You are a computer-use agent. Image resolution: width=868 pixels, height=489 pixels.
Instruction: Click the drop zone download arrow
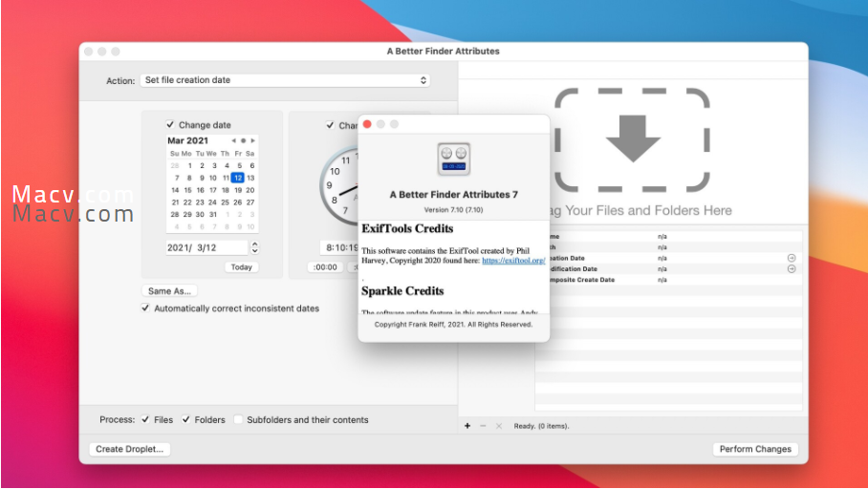pos(633,138)
